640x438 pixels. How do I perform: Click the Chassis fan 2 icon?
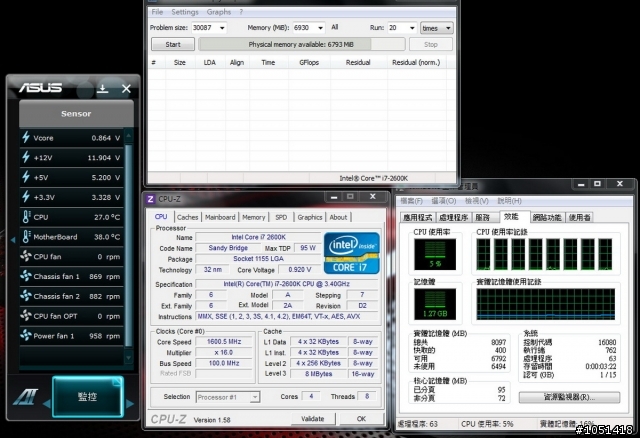click(x=26, y=296)
